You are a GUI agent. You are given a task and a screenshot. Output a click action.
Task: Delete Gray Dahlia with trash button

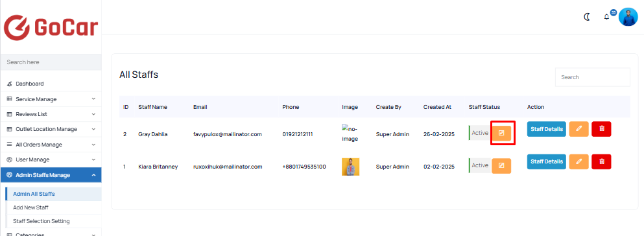click(x=601, y=129)
